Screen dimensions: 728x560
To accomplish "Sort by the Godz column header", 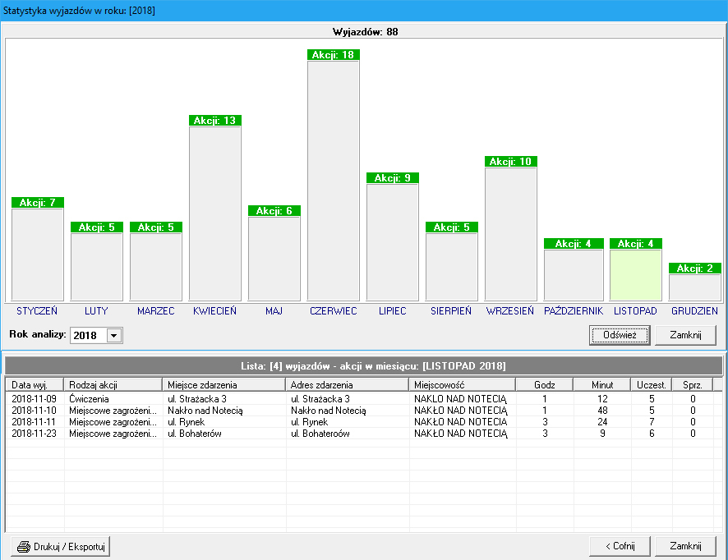I will (545, 384).
